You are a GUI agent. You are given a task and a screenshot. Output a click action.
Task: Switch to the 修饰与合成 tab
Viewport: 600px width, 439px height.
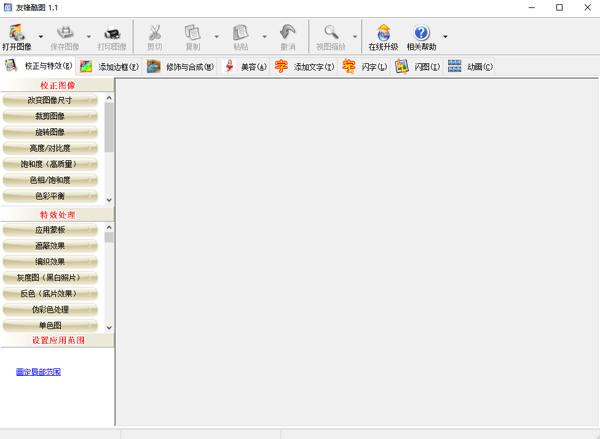180,67
